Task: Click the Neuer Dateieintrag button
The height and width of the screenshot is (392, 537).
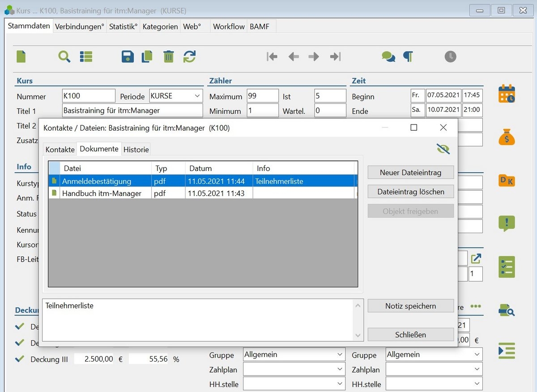Action: pos(410,172)
